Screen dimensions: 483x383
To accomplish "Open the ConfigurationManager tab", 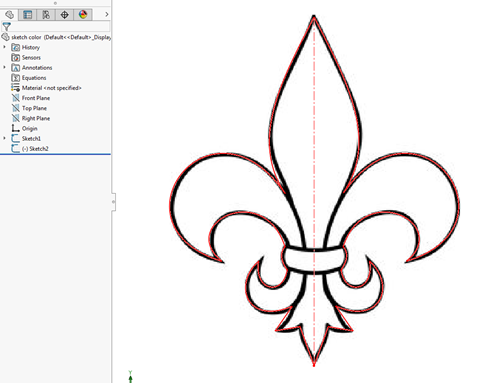I will tap(46, 15).
